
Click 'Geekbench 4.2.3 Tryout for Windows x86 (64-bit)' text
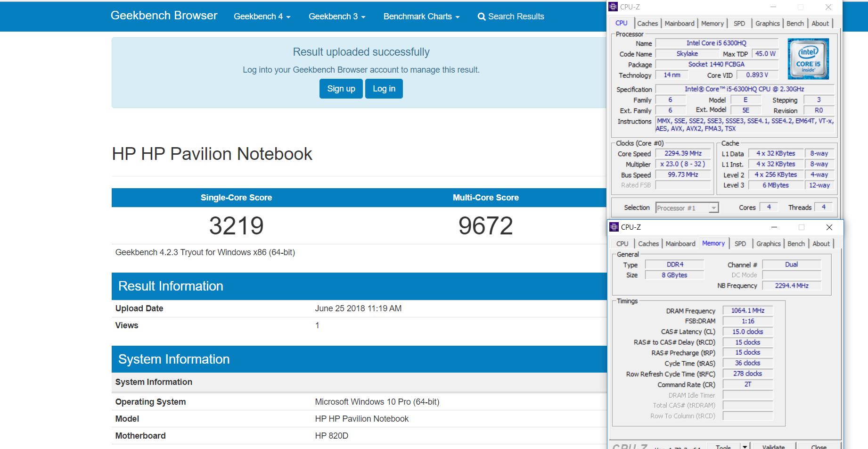(x=205, y=252)
